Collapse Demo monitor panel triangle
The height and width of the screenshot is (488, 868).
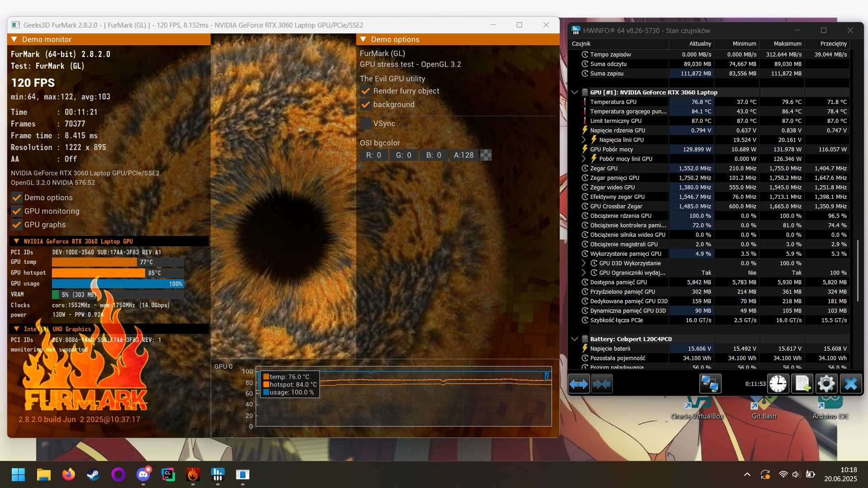pos(14,39)
